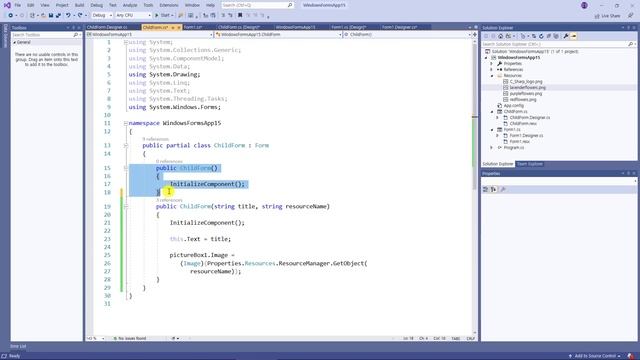Close the ChildForm.cs tab with its X
640x360 pixels.
pos(179,27)
